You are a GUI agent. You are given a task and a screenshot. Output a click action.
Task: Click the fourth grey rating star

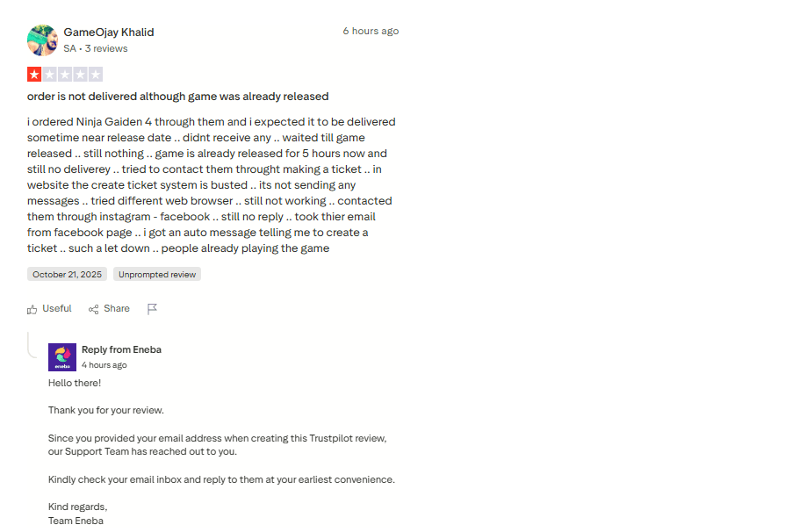pyautogui.click(x=80, y=75)
